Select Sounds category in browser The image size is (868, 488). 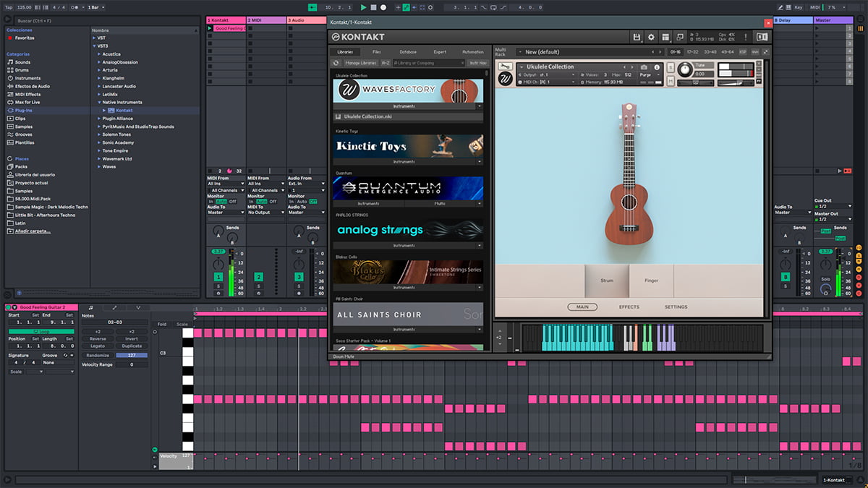[23, 62]
